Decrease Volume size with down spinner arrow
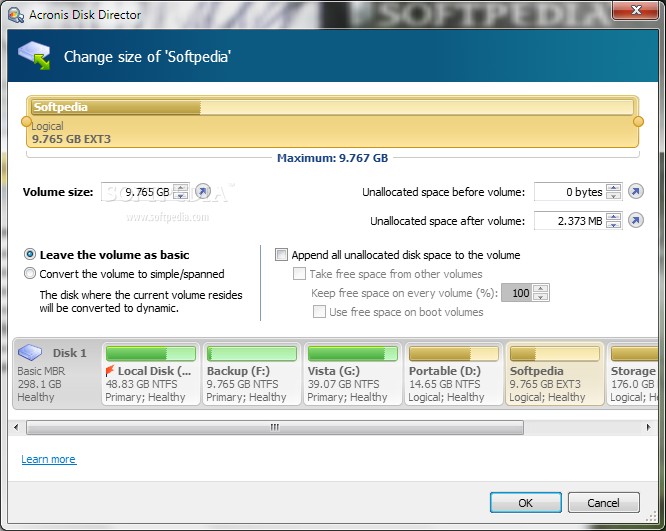Image resolution: width=666 pixels, height=531 pixels. click(181, 195)
